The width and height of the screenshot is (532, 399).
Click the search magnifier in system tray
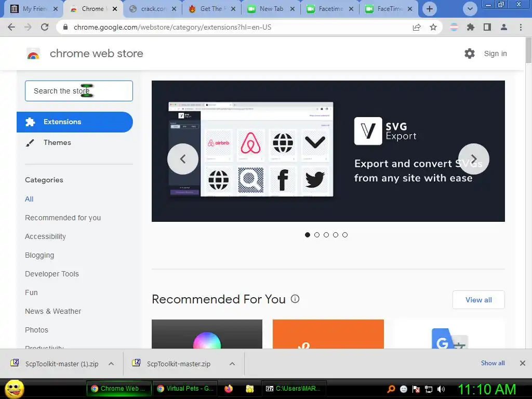click(391, 389)
